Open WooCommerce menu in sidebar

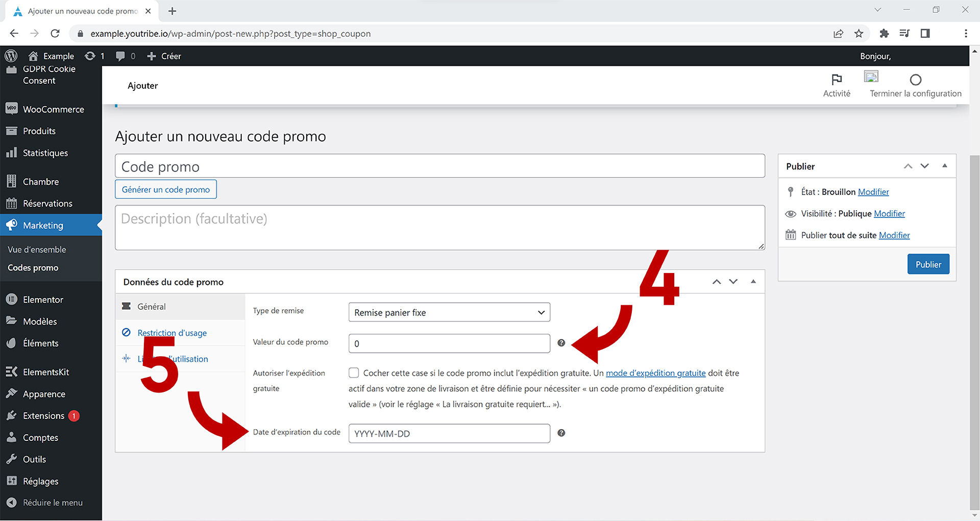[53, 109]
